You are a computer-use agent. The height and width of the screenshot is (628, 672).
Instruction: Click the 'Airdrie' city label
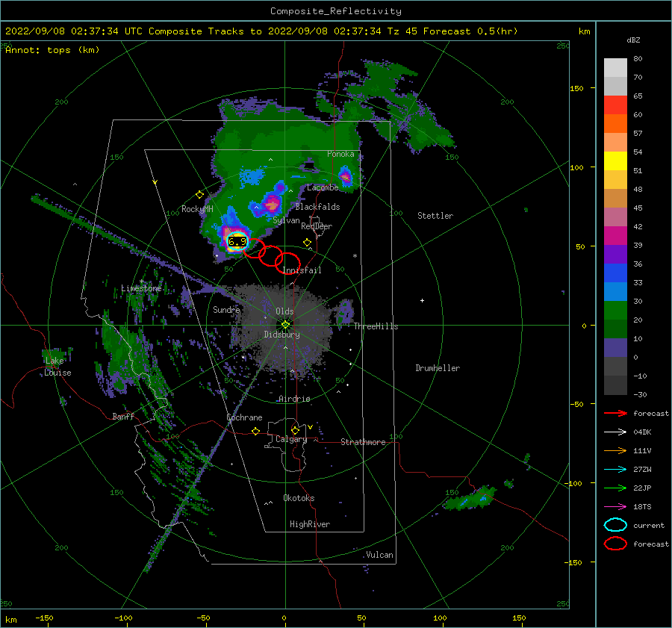[x=294, y=399]
